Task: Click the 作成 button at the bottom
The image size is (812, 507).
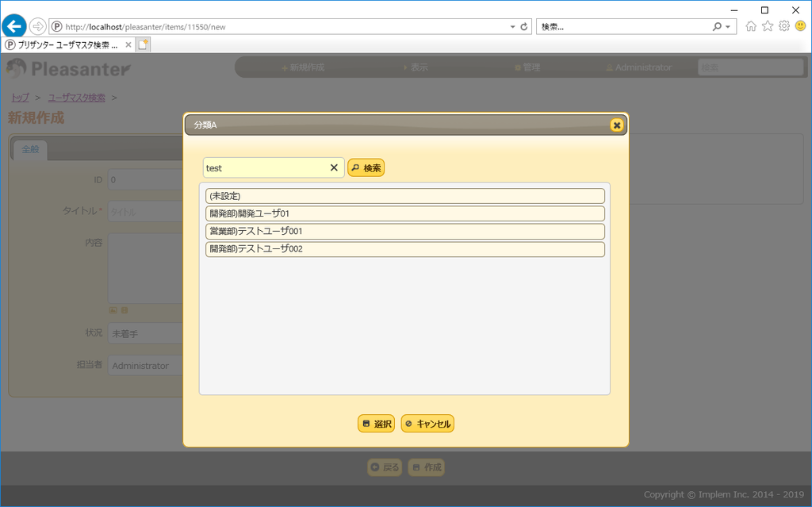Action: coord(426,467)
